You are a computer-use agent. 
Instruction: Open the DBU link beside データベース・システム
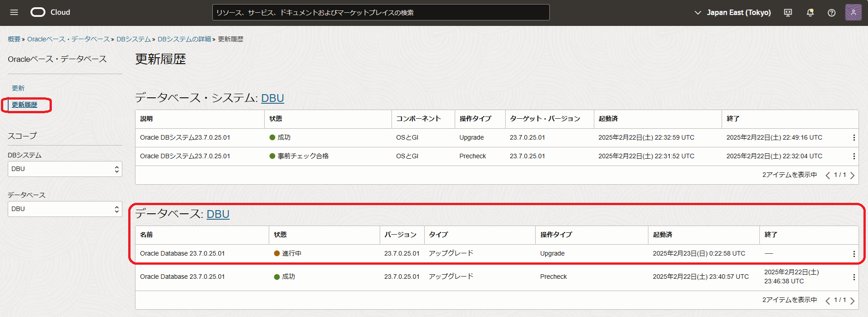pos(272,98)
